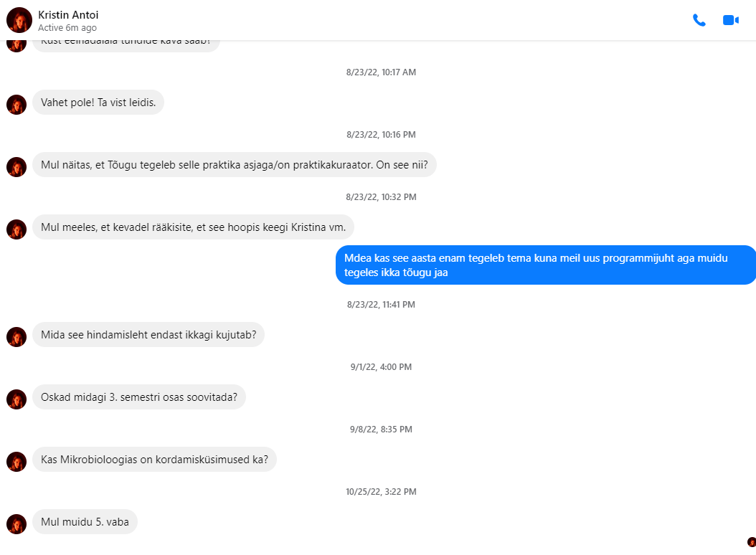
Task: Open the Kristin Antoi name in header
Action: [68, 15]
